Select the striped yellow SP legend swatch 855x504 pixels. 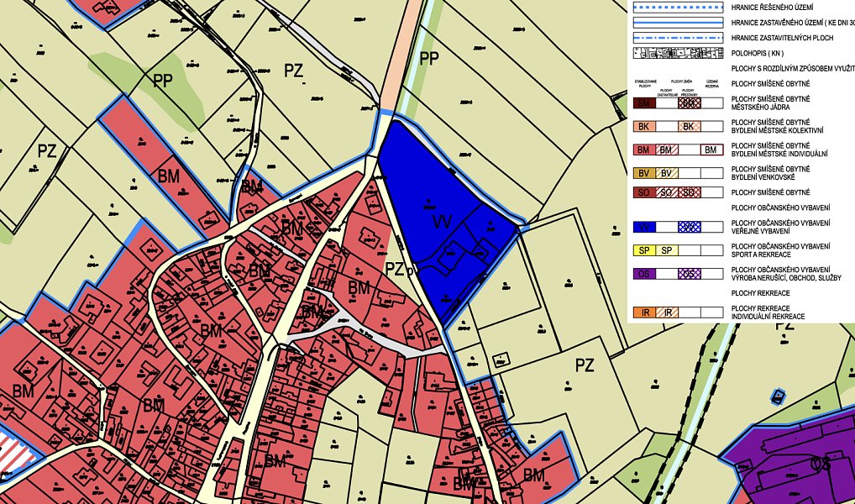[667, 250]
